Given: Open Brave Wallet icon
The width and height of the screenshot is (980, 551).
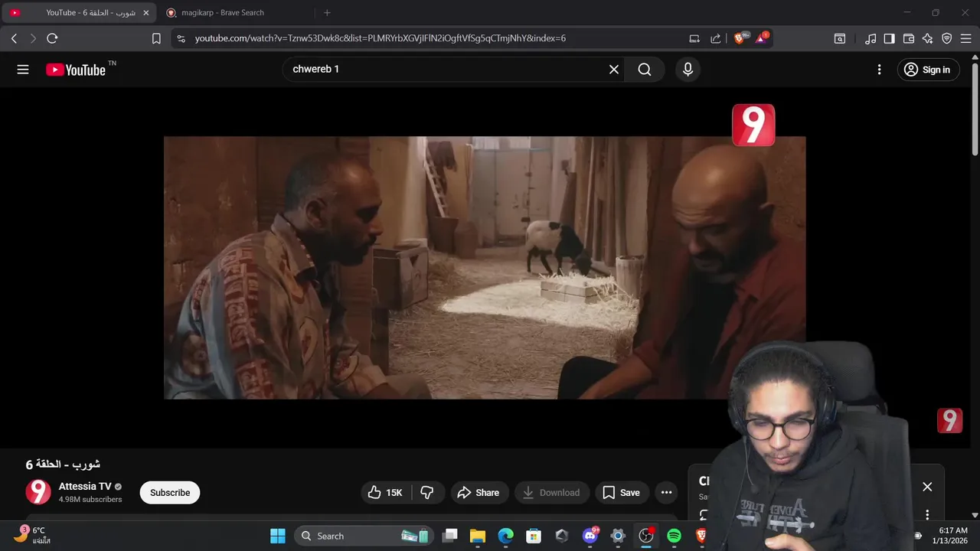Looking at the screenshot, I should coord(909,38).
